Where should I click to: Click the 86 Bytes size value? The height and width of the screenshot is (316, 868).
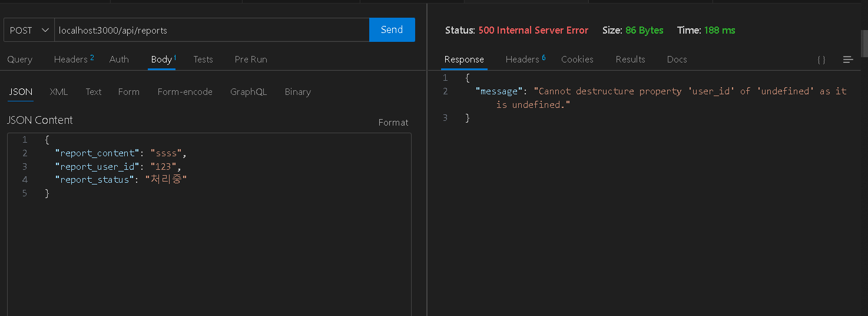(x=644, y=31)
